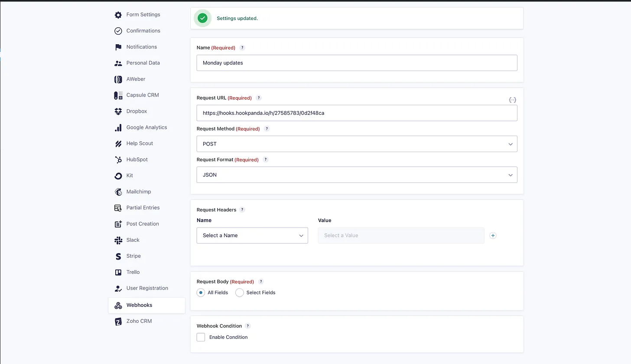Add a request header with plus icon
Screen dimensions: 631x364
493,236
